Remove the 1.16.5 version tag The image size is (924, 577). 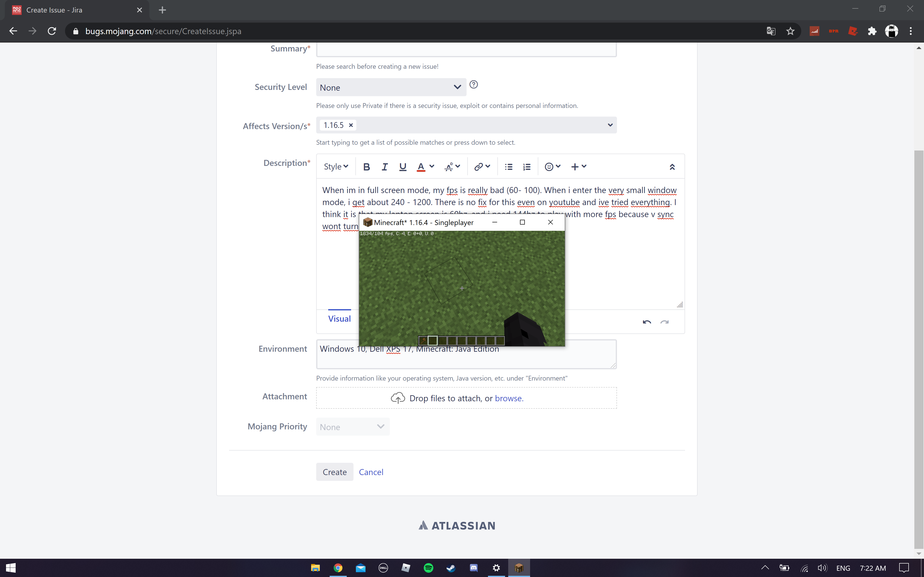click(x=351, y=125)
